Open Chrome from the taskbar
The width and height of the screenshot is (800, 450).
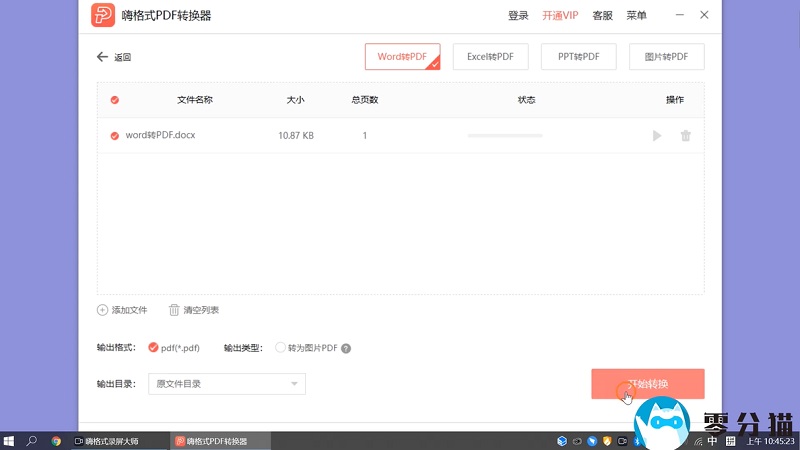[x=56, y=441]
